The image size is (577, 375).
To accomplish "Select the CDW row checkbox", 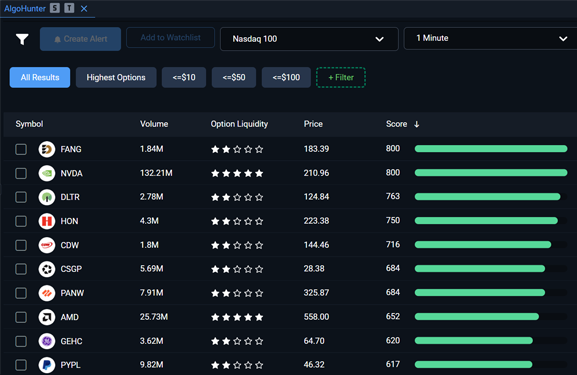I will point(21,245).
